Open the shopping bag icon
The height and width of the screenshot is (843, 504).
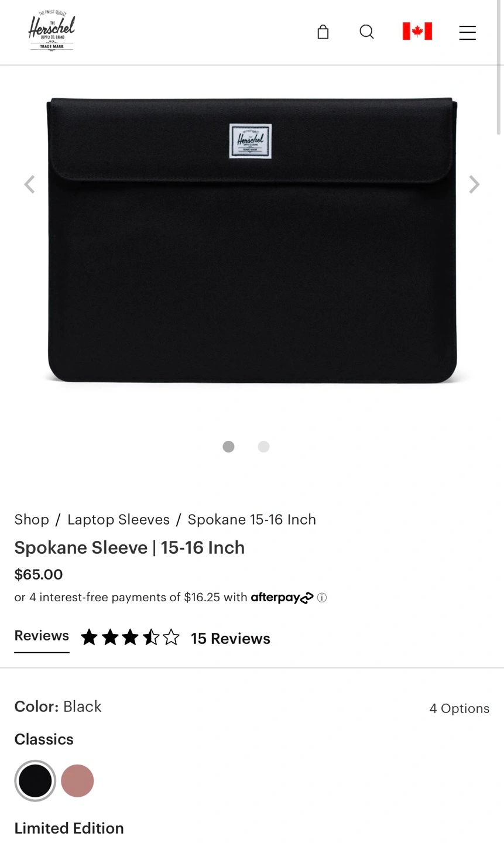pos(323,32)
